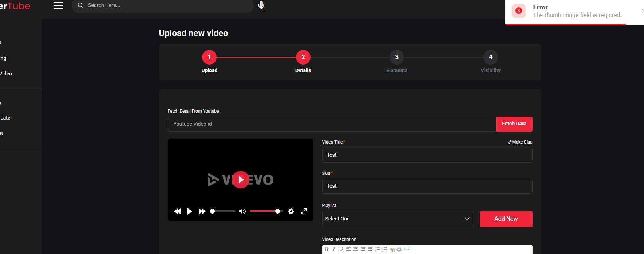This screenshot has height=254, width=644.
Task: Click 'Fetch Detail From Youtube' label
Action: (193, 111)
